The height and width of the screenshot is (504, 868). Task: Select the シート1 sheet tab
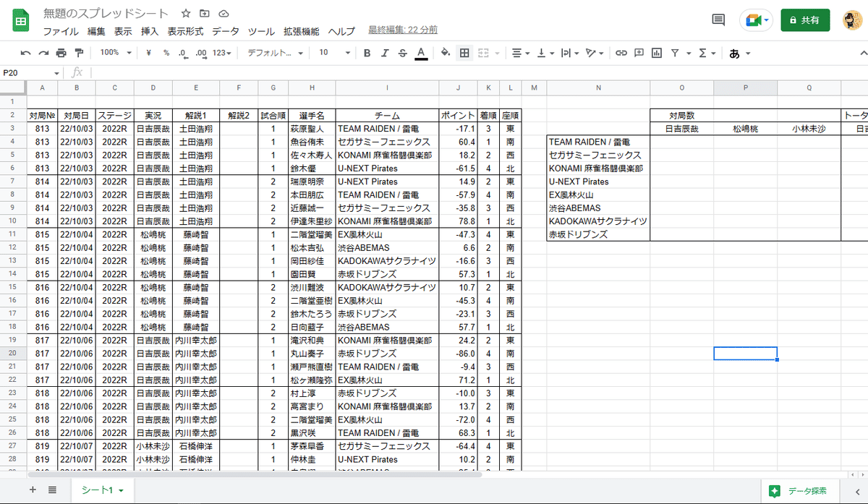click(102, 490)
